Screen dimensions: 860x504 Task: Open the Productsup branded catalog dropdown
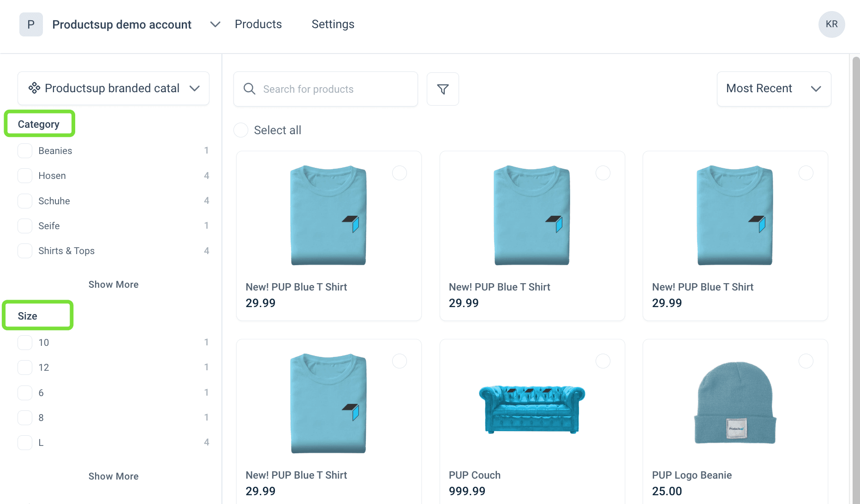click(x=113, y=88)
